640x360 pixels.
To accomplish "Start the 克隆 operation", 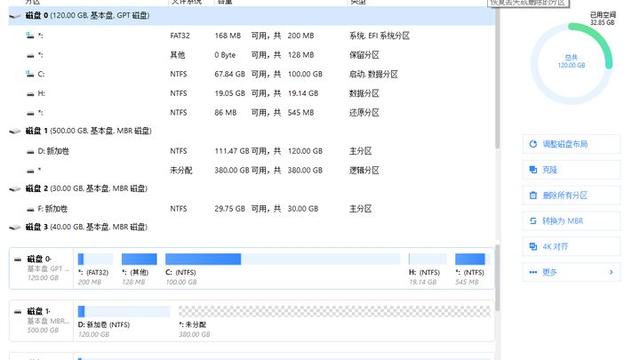I will [571, 170].
